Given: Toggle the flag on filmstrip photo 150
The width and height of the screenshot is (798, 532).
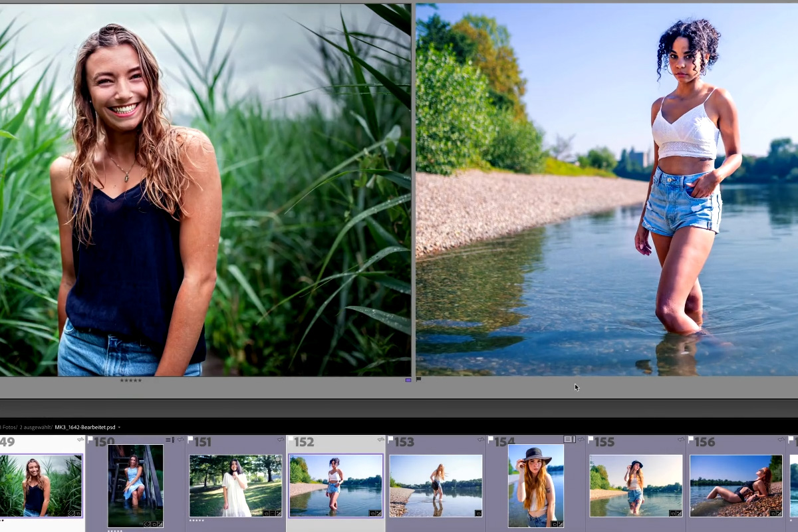Looking at the screenshot, I should pyautogui.click(x=90, y=440).
